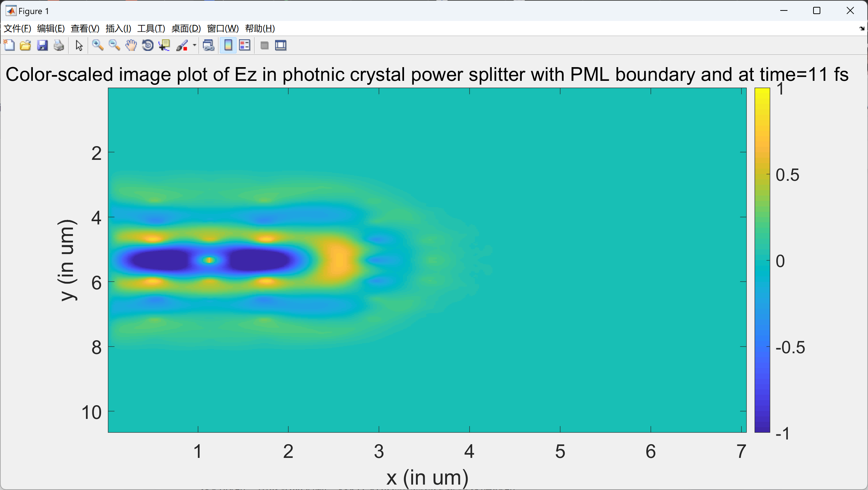Open the 查看(V) menu
Screen dimensions: 868x490
85,28
